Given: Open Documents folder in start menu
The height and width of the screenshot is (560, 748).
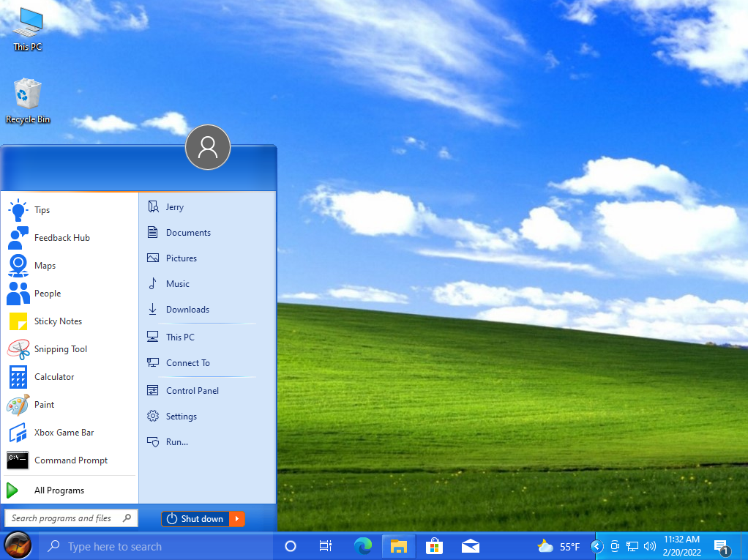Looking at the screenshot, I should (x=207, y=233).
